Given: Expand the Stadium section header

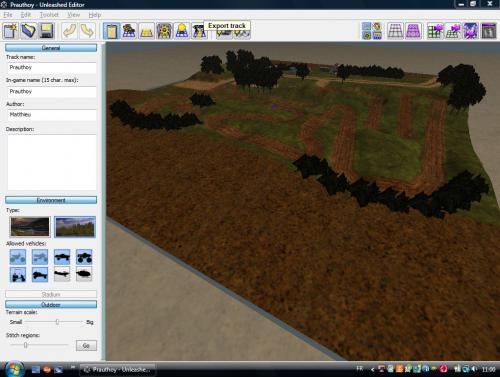Looking at the screenshot, I should (x=51, y=294).
